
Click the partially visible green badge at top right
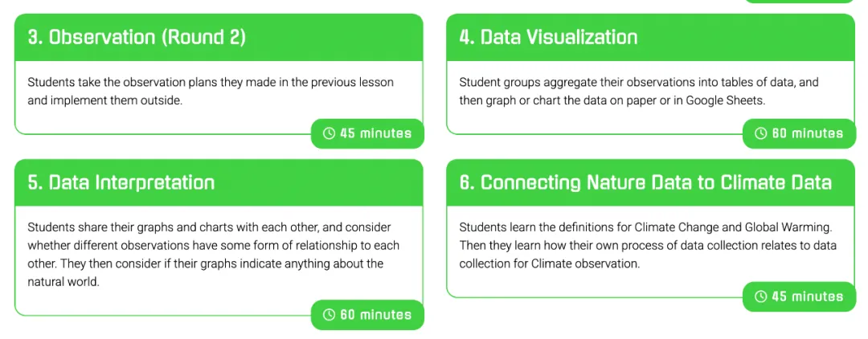pyautogui.click(x=799, y=2)
